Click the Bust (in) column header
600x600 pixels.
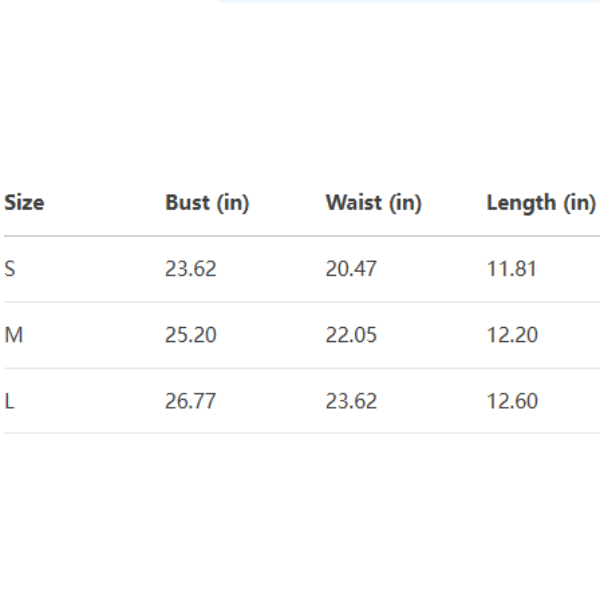coord(207,203)
